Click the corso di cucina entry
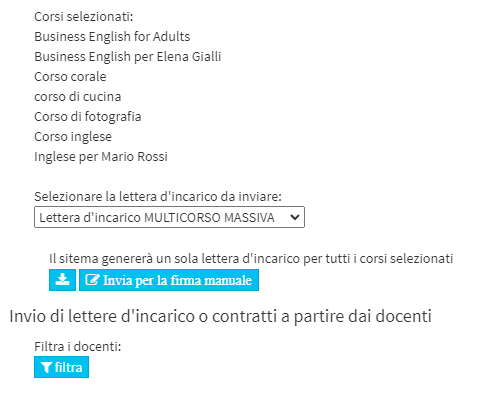Screen dimensions: 500x396 click(x=78, y=97)
